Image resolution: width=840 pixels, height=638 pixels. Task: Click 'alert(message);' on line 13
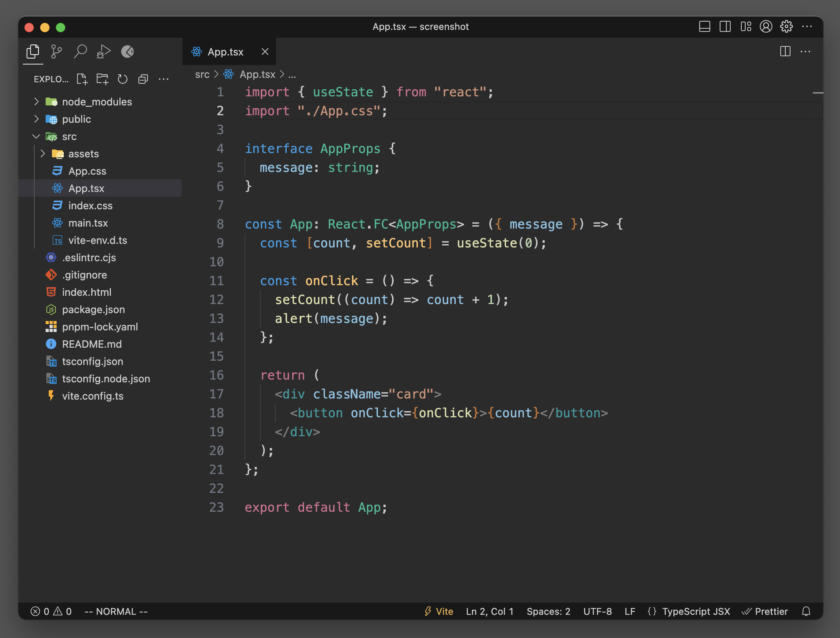(x=331, y=319)
